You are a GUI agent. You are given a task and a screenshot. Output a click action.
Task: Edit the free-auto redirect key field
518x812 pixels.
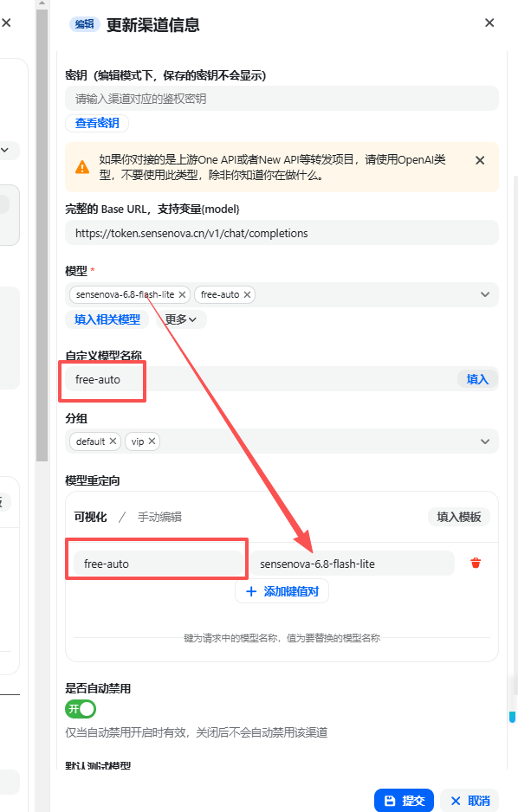[x=158, y=564]
